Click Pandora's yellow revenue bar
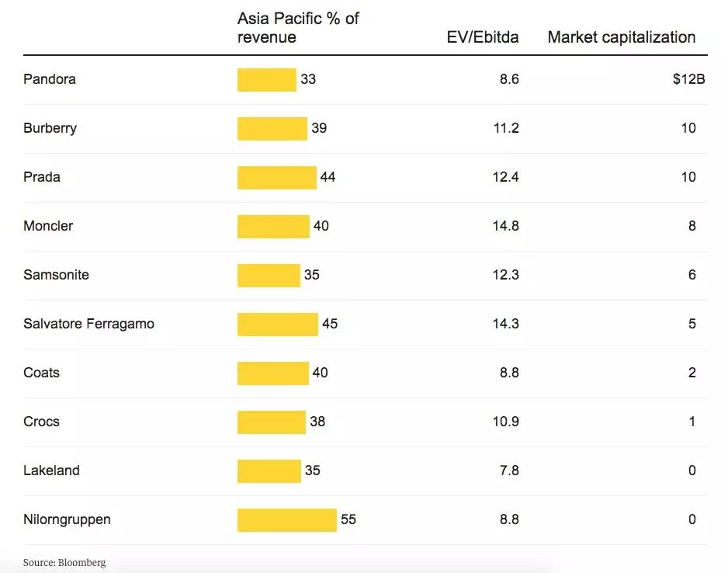This screenshot has height=573, width=728. point(267,79)
